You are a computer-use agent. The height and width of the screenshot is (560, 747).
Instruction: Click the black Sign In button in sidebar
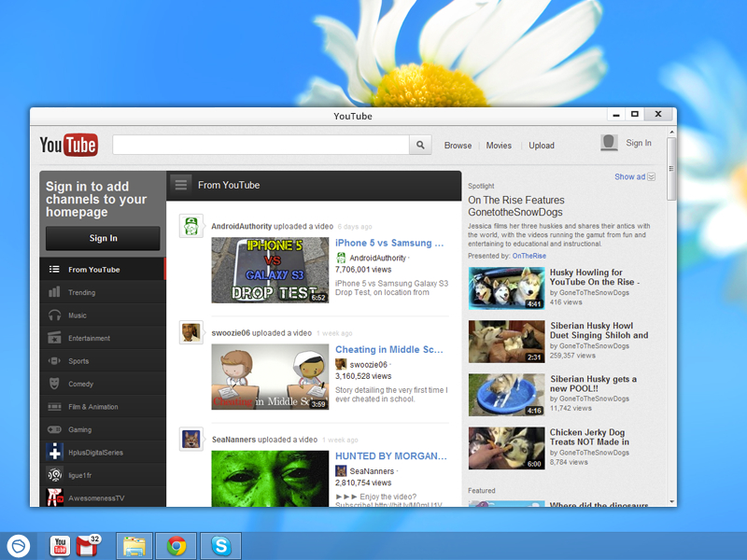103,238
